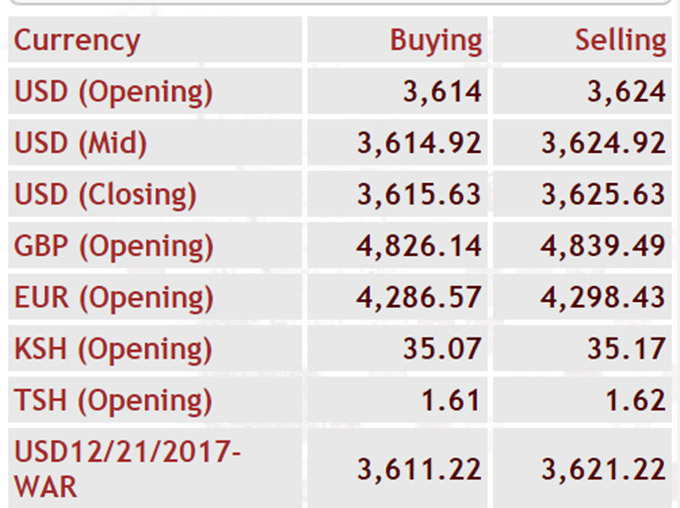Click USD Mid selling rate 3,624.92
Screen dimensions: 680x508
(x=604, y=143)
